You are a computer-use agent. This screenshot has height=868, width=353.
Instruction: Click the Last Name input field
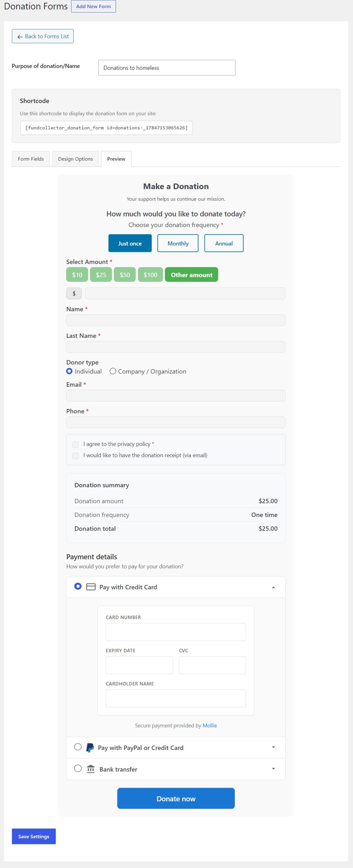176,347
